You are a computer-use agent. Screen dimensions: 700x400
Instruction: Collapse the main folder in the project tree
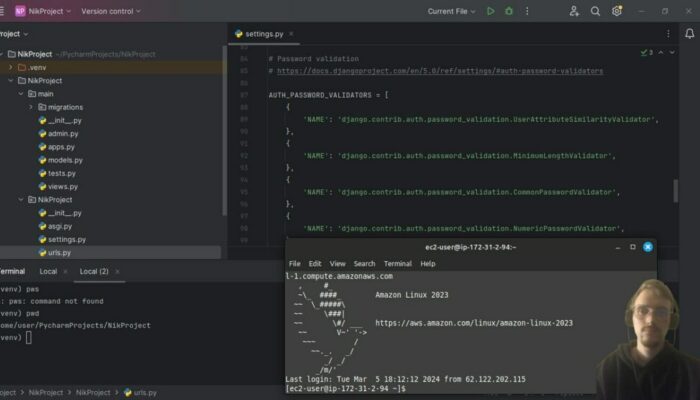[x=20, y=94]
